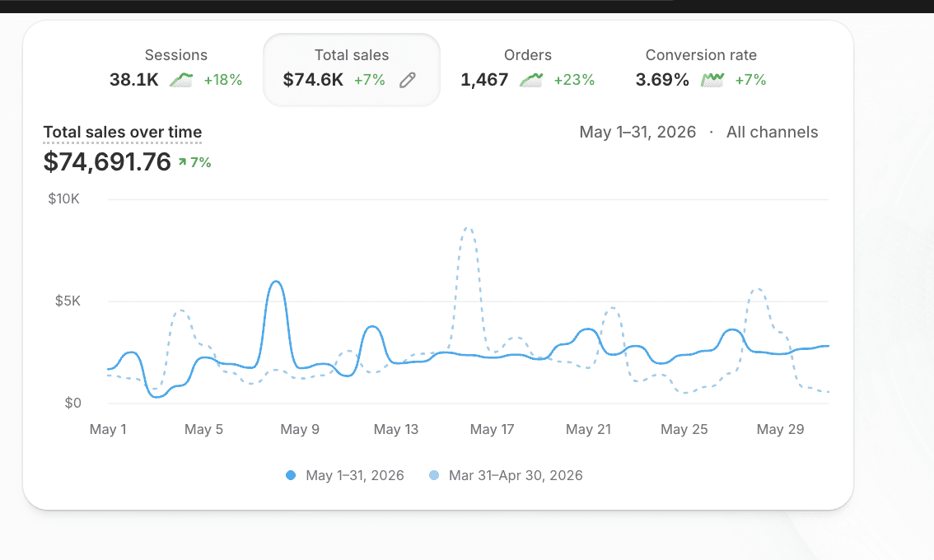The height and width of the screenshot is (560, 934).
Task: Click the solid line peak near May 8
Action: tap(275, 281)
